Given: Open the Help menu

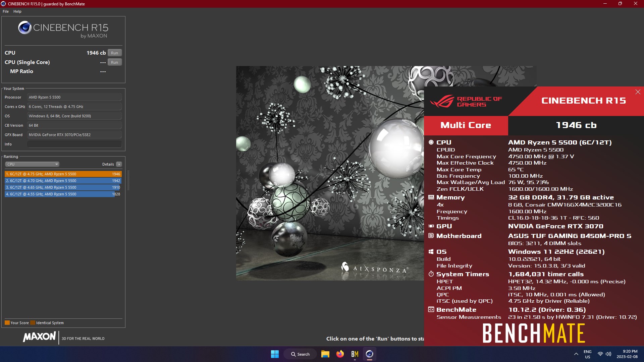Looking at the screenshot, I should [17, 11].
